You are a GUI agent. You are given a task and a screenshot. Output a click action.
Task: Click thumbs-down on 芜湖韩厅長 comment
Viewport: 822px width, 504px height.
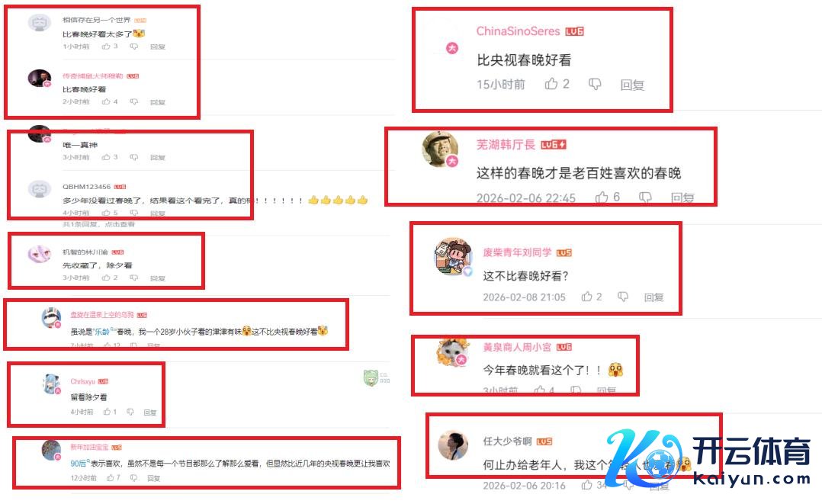pyautogui.click(x=645, y=197)
